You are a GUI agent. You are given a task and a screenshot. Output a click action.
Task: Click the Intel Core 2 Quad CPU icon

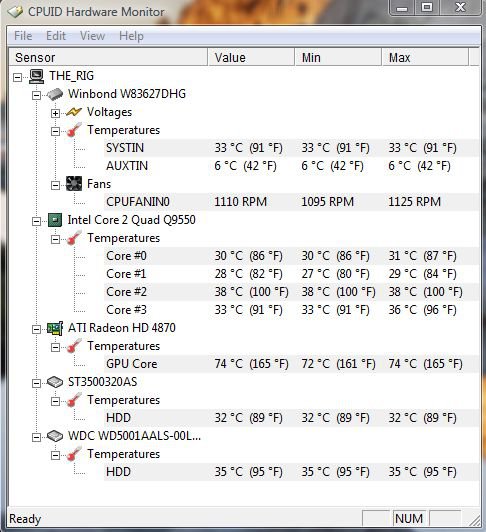coord(55,220)
